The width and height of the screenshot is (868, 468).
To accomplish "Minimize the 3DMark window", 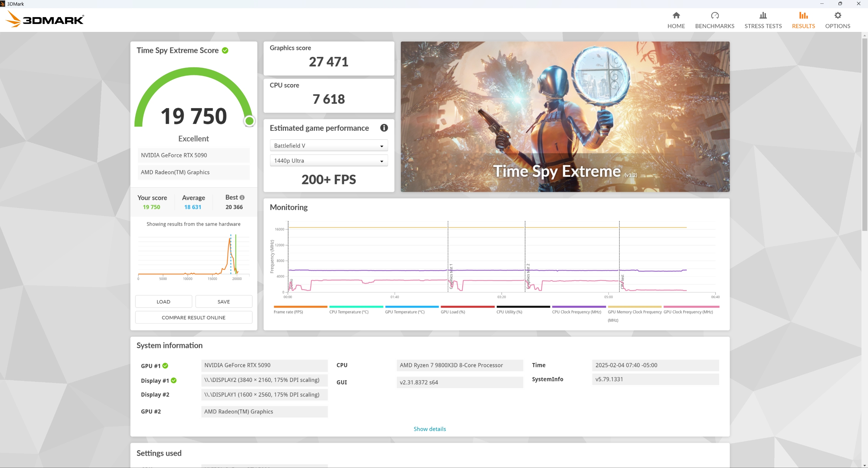I will coord(822,4).
